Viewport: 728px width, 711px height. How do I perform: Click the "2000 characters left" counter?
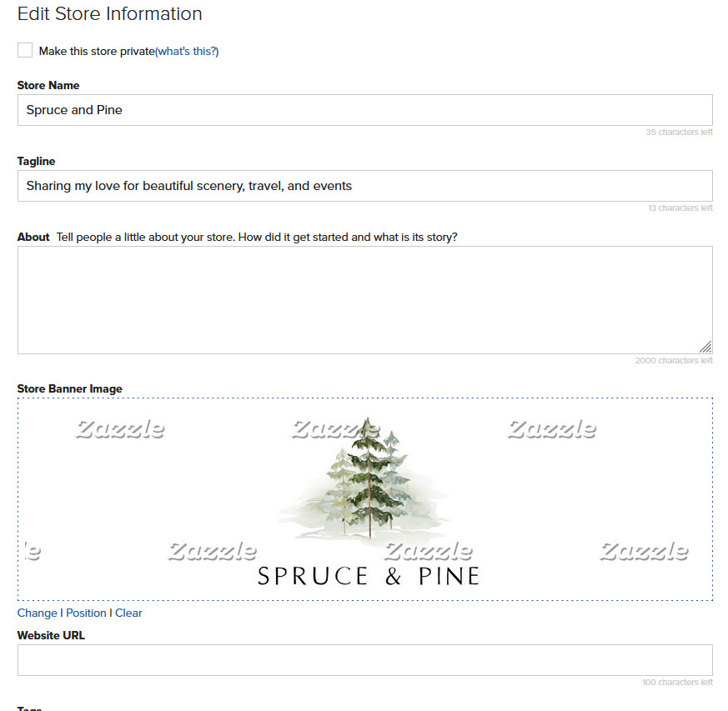(674, 361)
